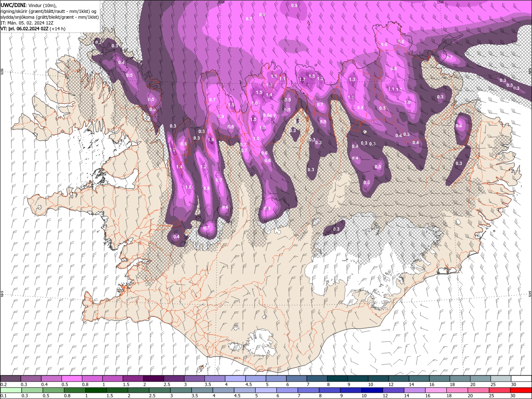
Task: Click the '(+14 h)' forecast offset text
Action: coord(58,29)
